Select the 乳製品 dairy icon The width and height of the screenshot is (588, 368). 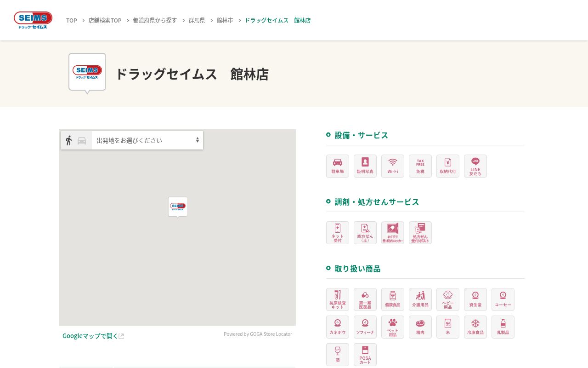coord(503,327)
